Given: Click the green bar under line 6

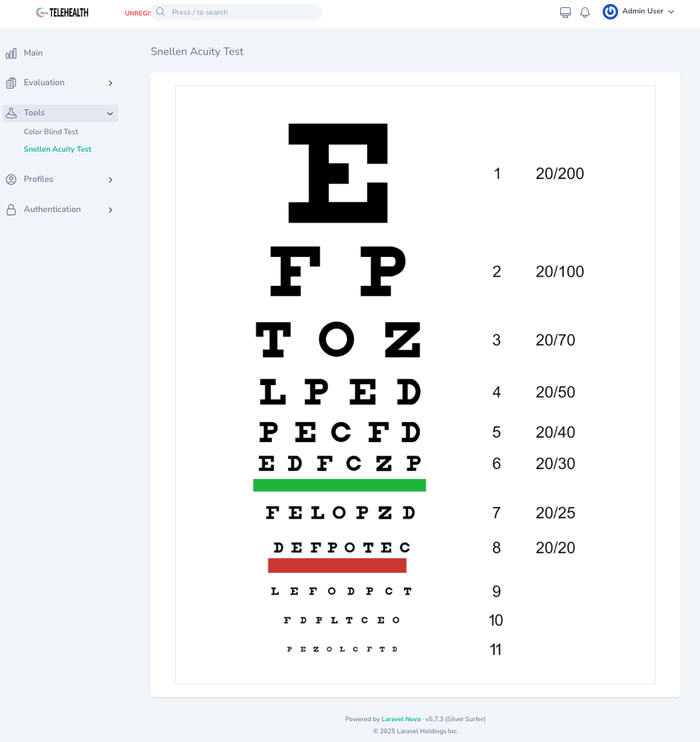Looking at the screenshot, I should click(x=339, y=485).
